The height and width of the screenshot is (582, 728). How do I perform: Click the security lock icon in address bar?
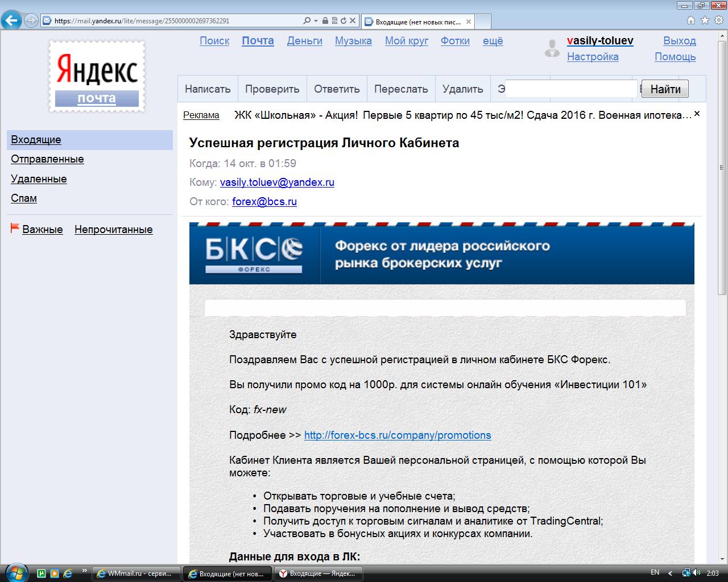click(x=325, y=20)
